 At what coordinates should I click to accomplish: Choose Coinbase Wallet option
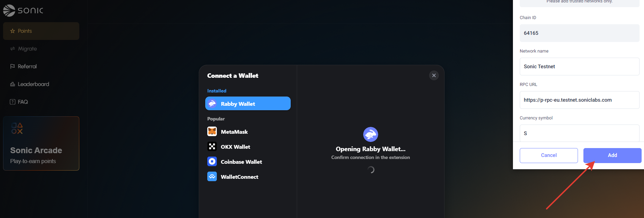pos(248,162)
